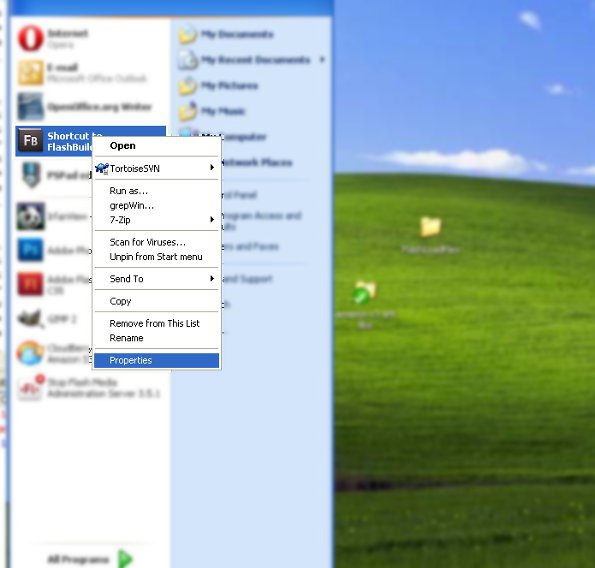Click the red Adobe Flash icon
Image resolution: width=595 pixels, height=568 pixels.
tap(30, 284)
